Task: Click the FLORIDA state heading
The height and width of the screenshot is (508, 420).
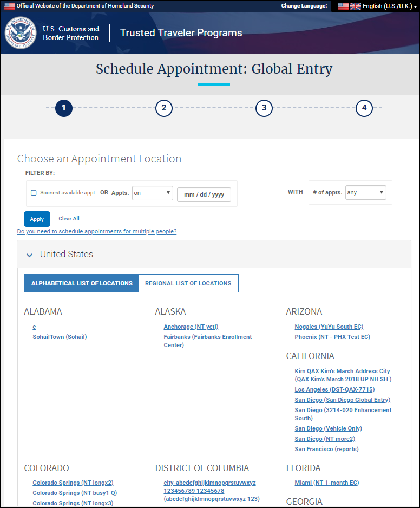Action: point(304,468)
